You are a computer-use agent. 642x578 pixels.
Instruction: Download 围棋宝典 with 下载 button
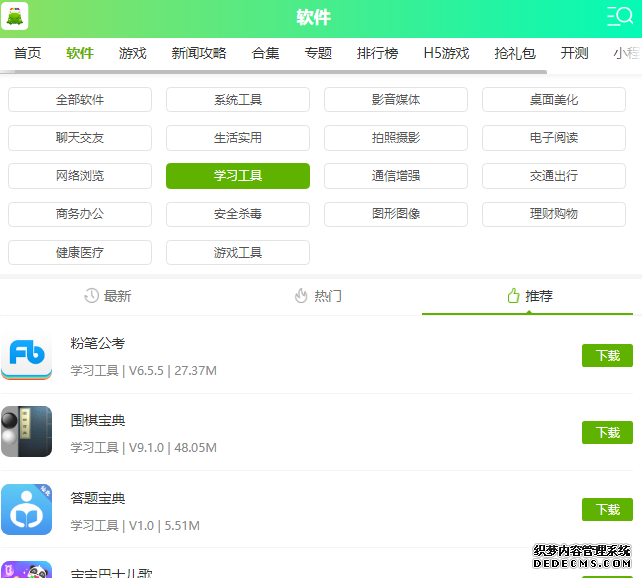(607, 432)
